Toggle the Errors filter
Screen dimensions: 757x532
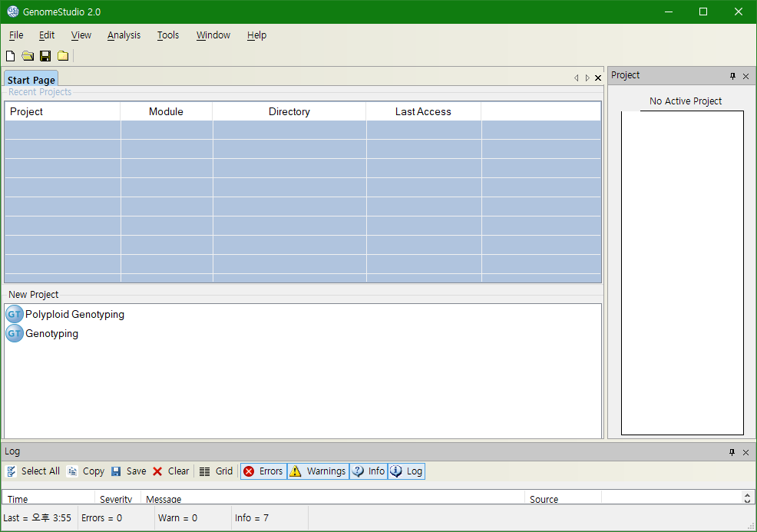point(263,471)
